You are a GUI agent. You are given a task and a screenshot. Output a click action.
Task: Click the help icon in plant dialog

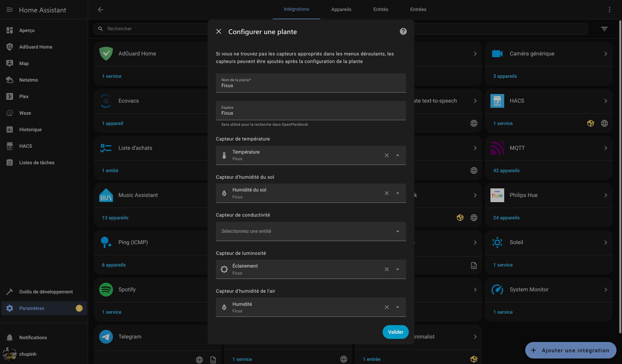click(403, 32)
